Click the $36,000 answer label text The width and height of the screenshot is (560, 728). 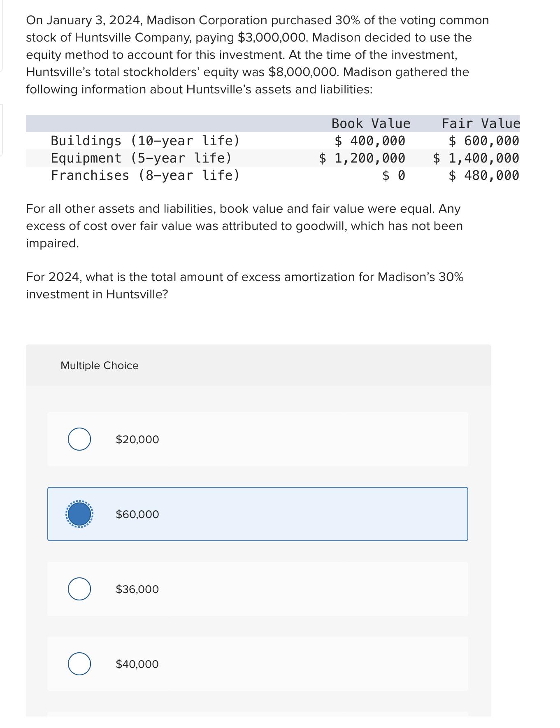point(136,589)
